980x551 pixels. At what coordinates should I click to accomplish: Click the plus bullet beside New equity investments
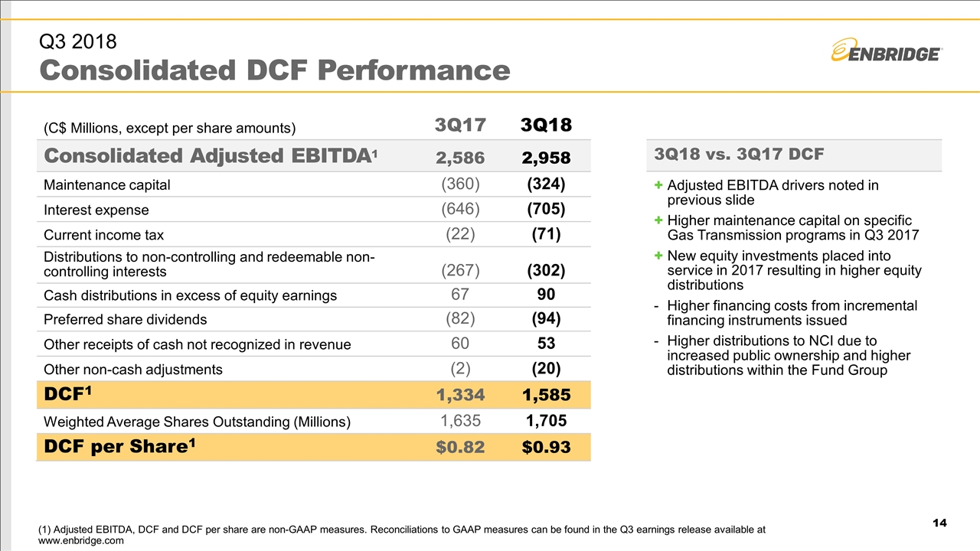click(658, 256)
